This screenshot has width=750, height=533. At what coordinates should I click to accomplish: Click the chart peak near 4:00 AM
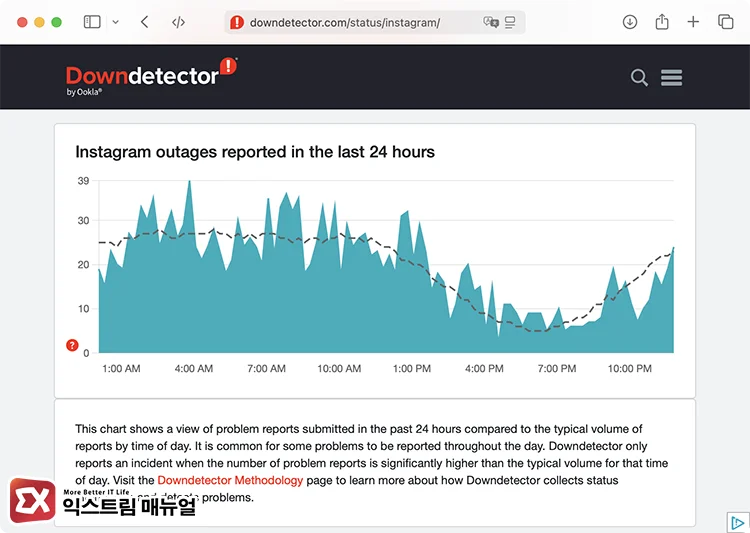[189, 183]
